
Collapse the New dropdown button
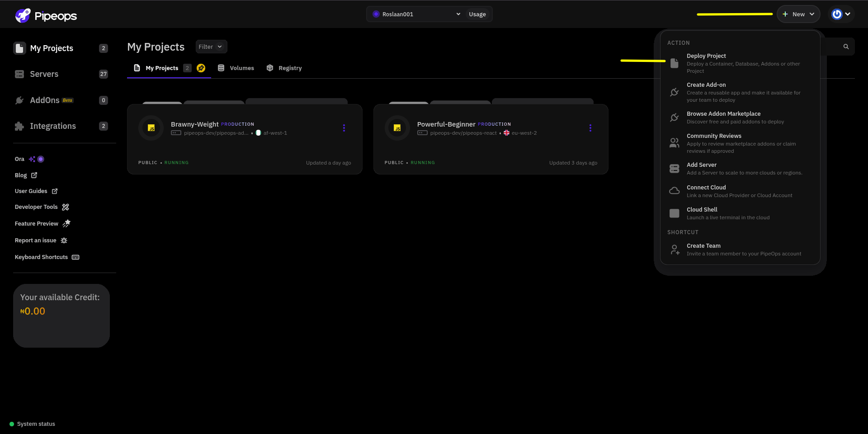click(x=798, y=14)
